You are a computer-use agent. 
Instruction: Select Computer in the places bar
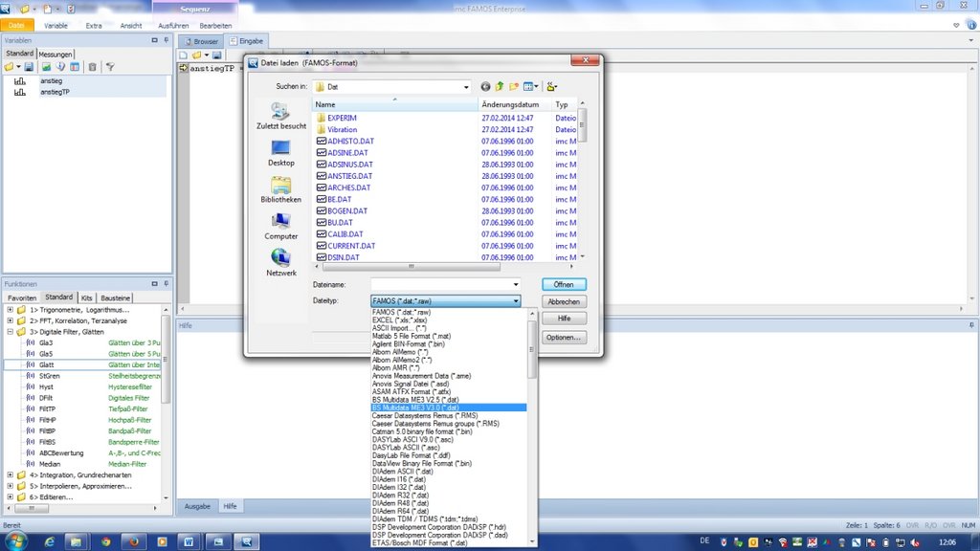coord(281,227)
